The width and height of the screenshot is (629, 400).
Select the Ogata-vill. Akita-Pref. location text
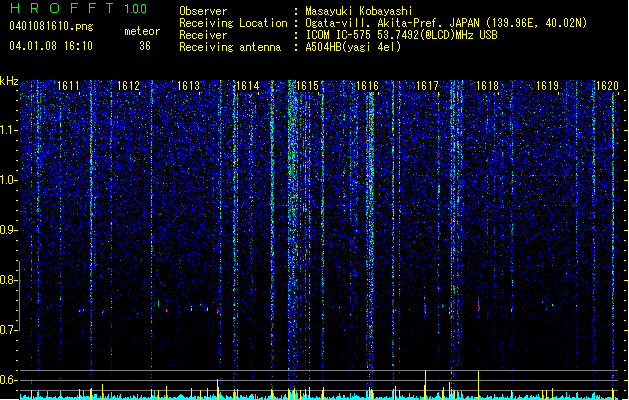tap(446, 23)
